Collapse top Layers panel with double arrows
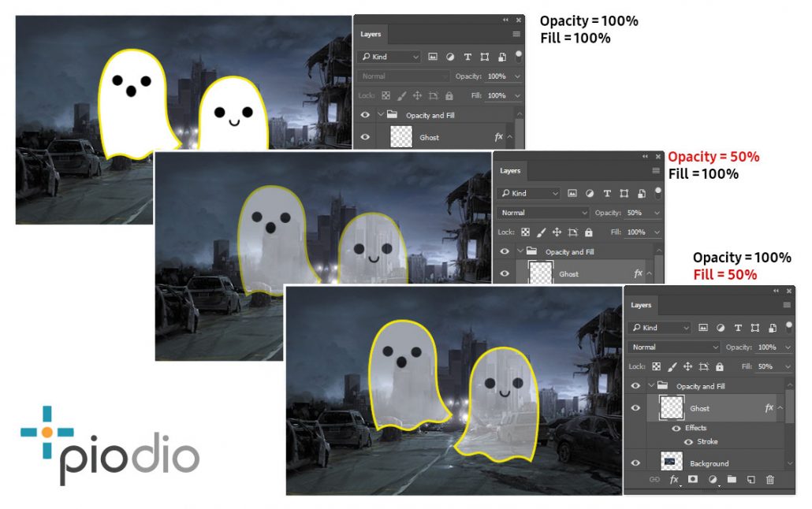The image size is (812, 509). point(505,20)
